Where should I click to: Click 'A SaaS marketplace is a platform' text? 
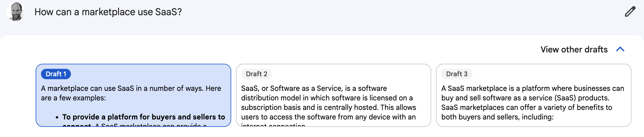click(532, 88)
